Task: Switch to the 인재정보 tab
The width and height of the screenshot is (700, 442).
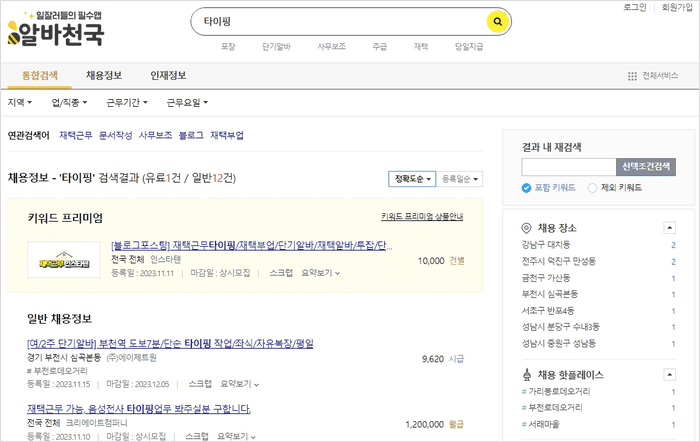Action: (x=168, y=75)
